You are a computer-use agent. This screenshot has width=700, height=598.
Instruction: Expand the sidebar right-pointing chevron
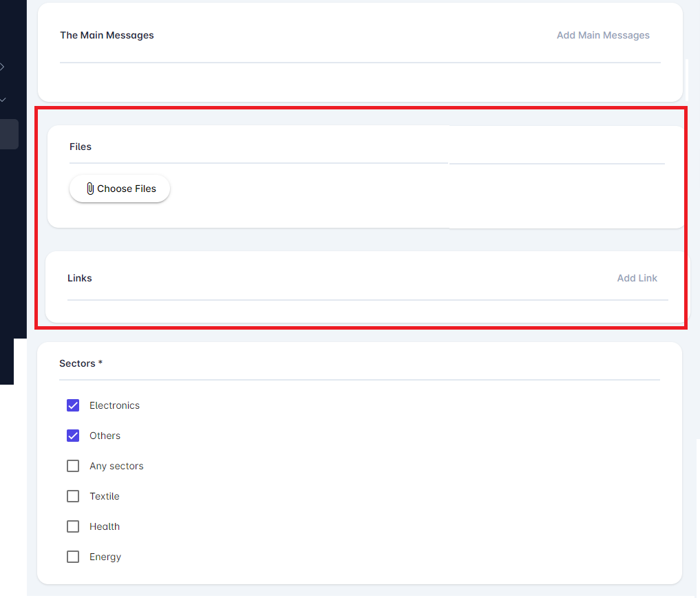tap(3, 67)
